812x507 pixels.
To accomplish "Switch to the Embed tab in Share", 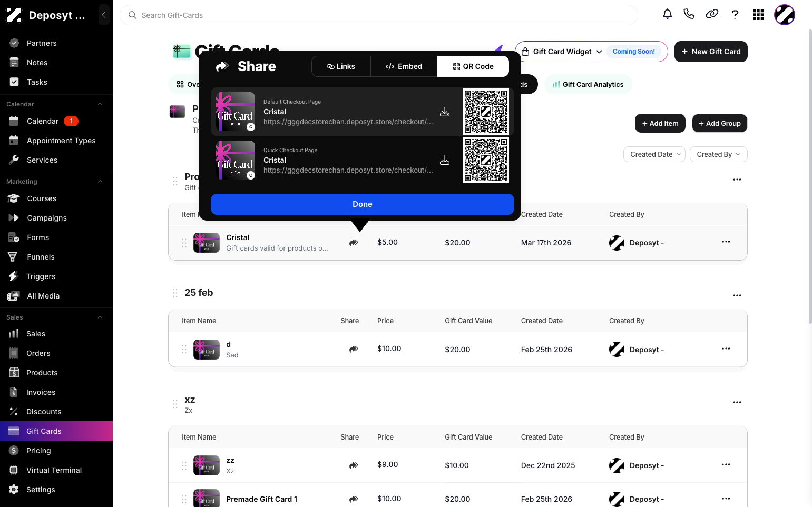I will pyautogui.click(x=404, y=66).
